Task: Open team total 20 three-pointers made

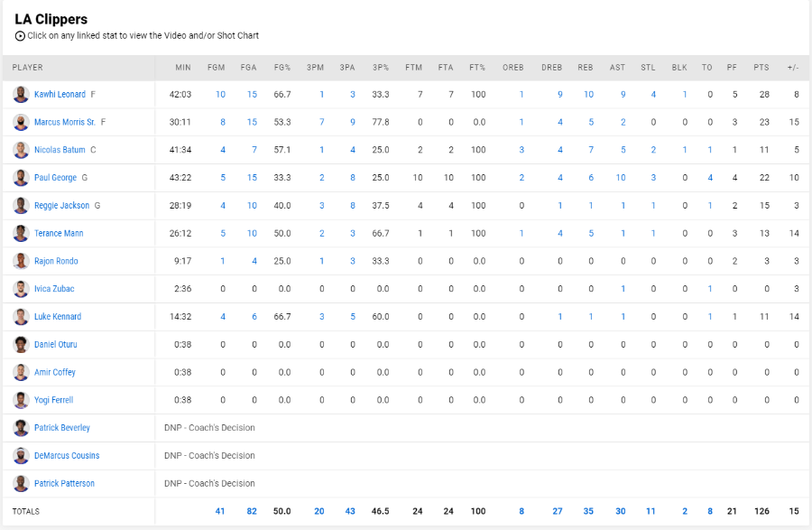Action: [319, 511]
